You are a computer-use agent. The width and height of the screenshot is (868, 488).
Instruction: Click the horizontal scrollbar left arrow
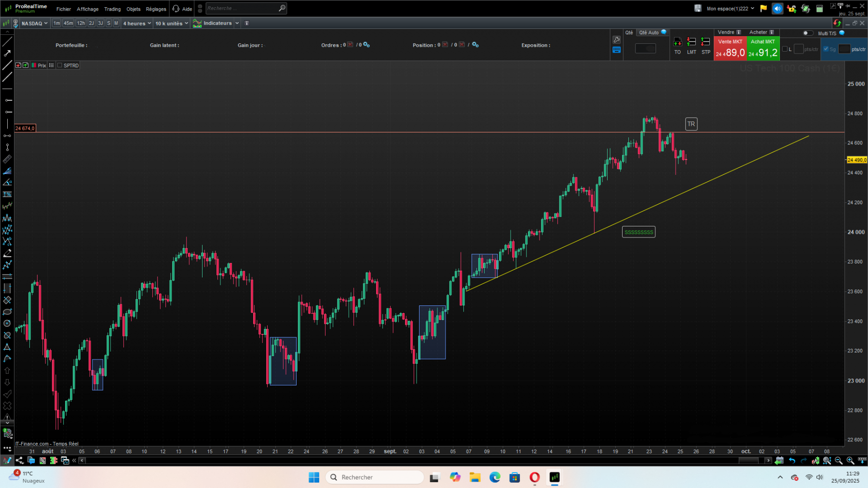82,461
